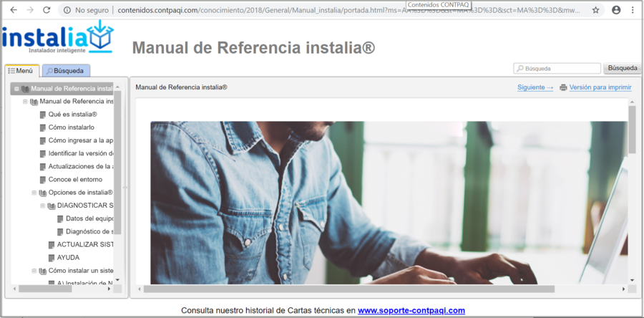Viewport: 644px width, 318px height.
Task: Switch to the Menú tab
Action: (x=21, y=71)
